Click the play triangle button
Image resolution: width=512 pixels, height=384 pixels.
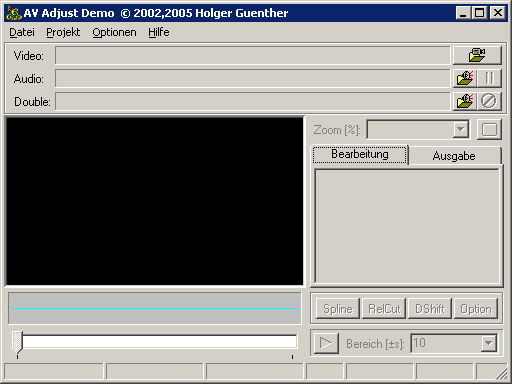point(326,343)
